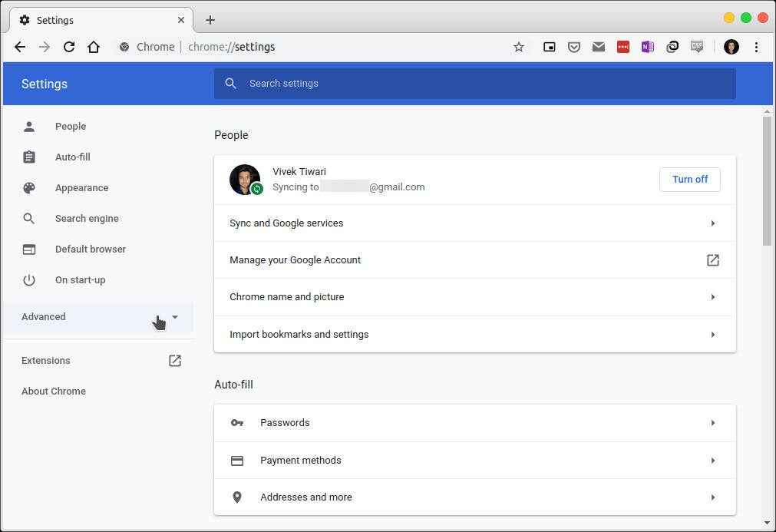Click the yellow minimize window button

click(729, 18)
